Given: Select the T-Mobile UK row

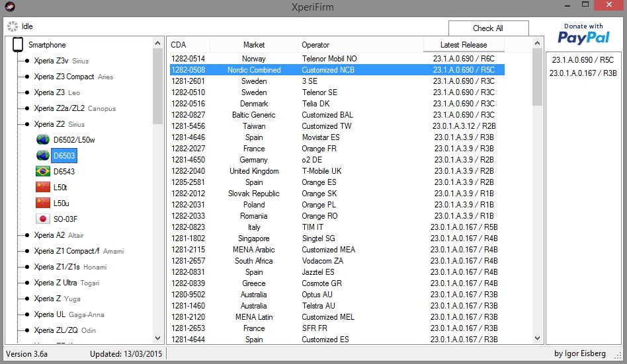Looking at the screenshot, I should point(337,171).
